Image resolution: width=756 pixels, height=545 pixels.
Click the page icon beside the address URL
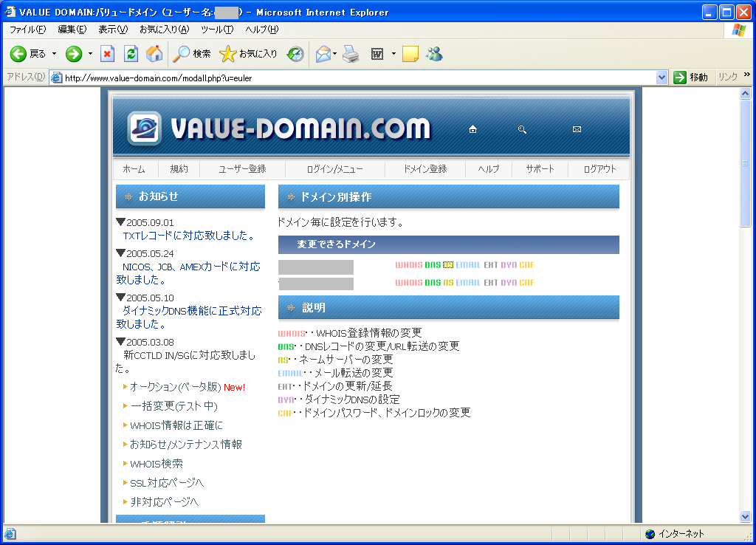[x=57, y=78]
